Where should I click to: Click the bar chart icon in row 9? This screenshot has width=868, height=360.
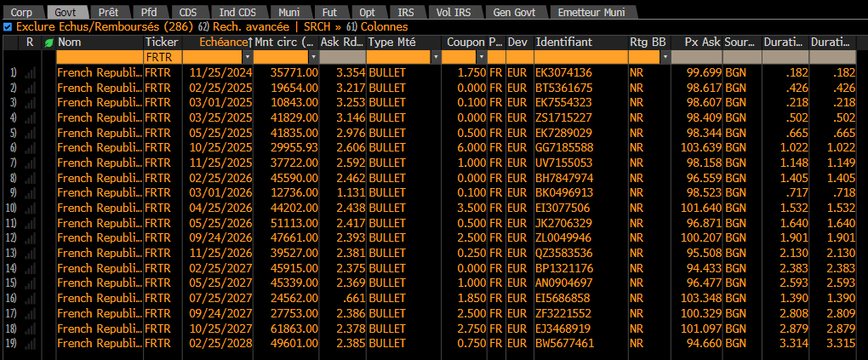pyautogui.click(x=30, y=192)
